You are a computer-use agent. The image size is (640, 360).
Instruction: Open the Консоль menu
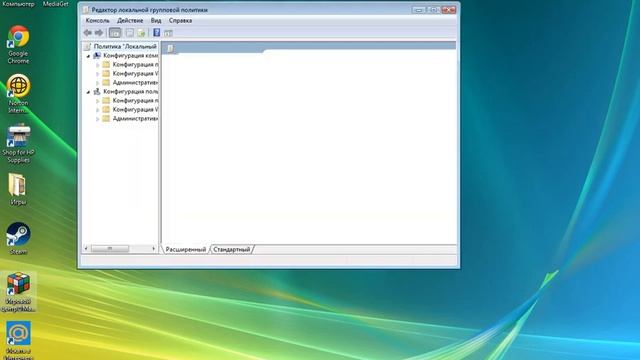(97, 20)
